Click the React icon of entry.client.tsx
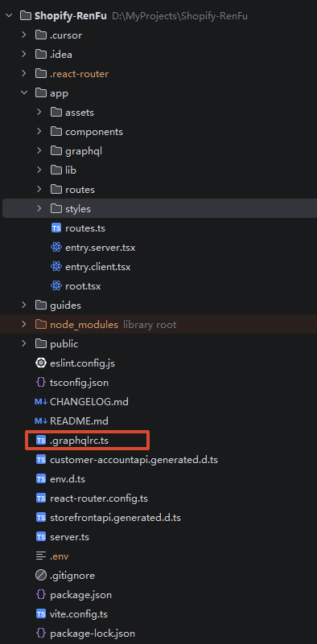The height and width of the screenshot is (644, 317). pos(56,267)
